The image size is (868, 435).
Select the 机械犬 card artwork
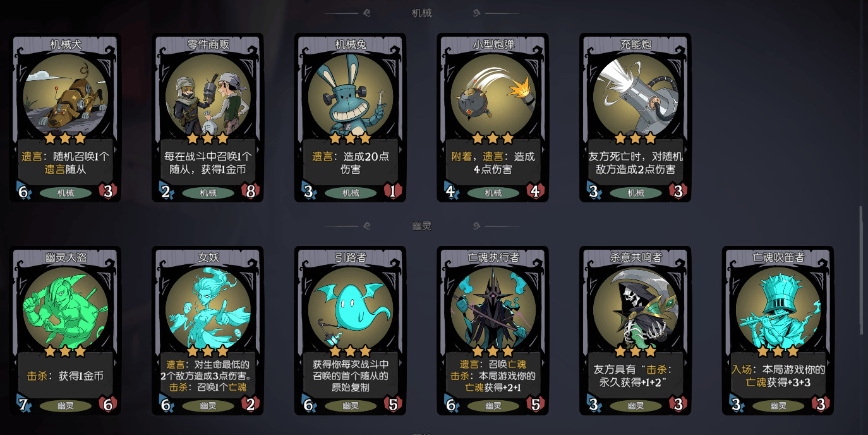pyautogui.click(x=65, y=95)
